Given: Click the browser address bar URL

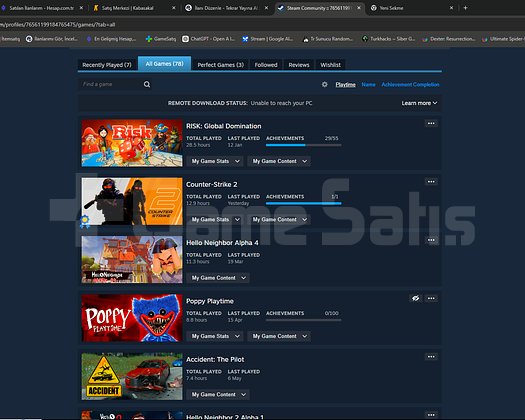Looking at the screenshot, I should 58,24.
